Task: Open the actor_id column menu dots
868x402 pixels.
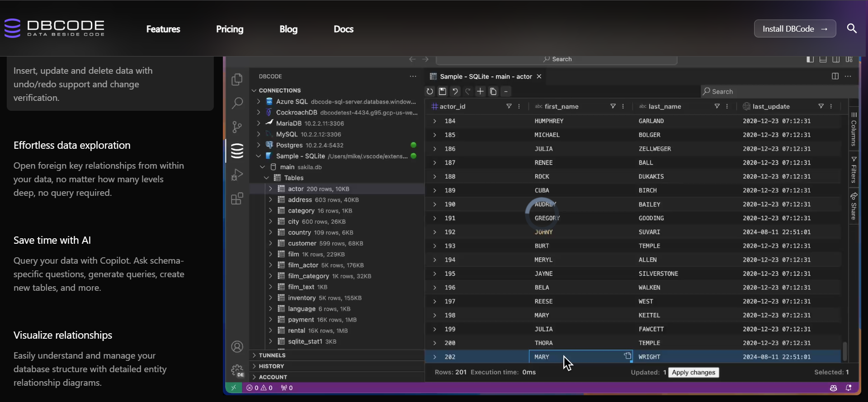Action: tap(519, 106)
